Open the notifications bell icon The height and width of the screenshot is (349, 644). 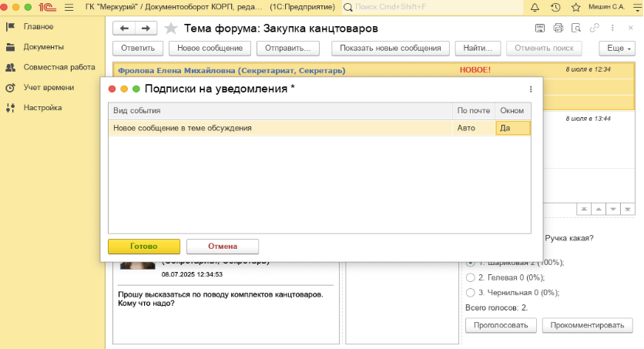[535, 7]
